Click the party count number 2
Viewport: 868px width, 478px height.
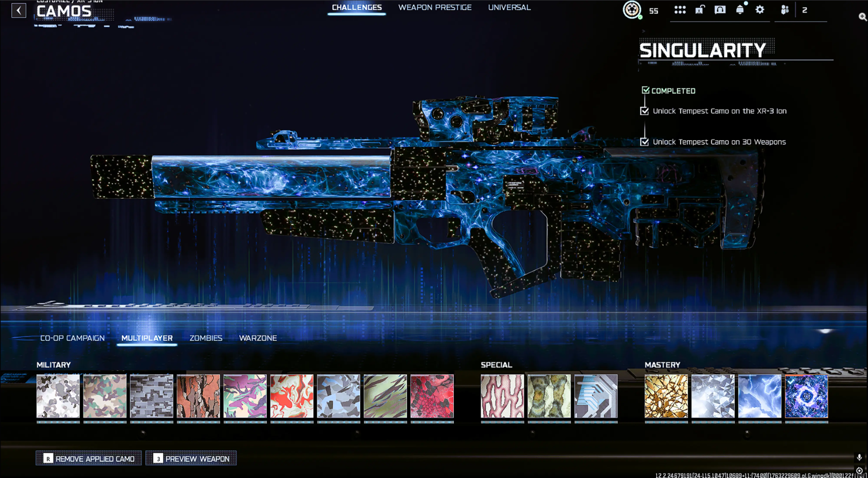pos(804,10)
